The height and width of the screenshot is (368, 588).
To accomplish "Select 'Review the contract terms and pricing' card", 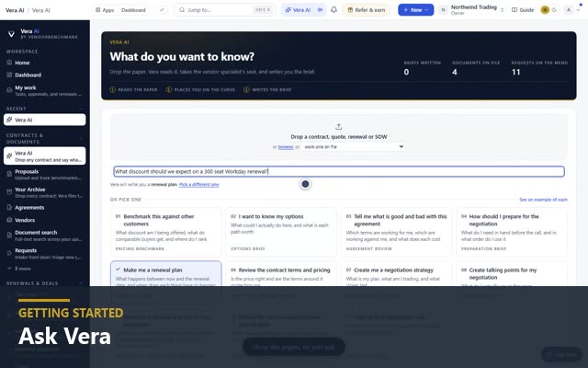I will coord(281,274).
